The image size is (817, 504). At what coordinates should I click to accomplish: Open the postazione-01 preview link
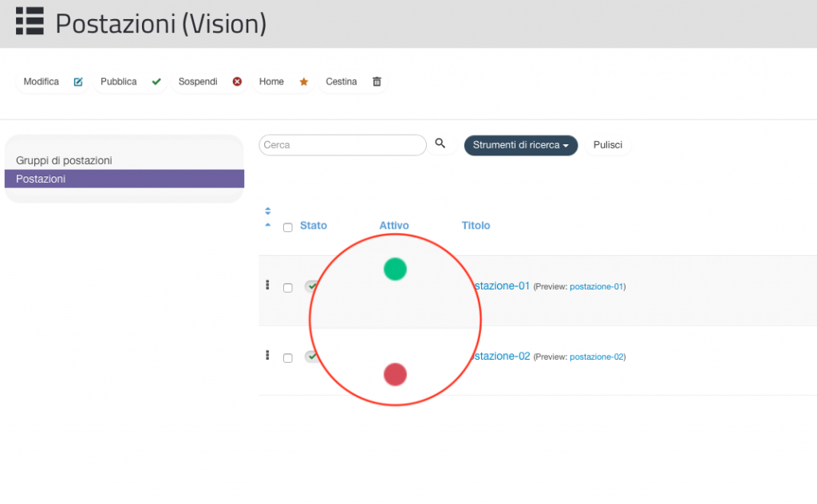(x=597, y=286)
